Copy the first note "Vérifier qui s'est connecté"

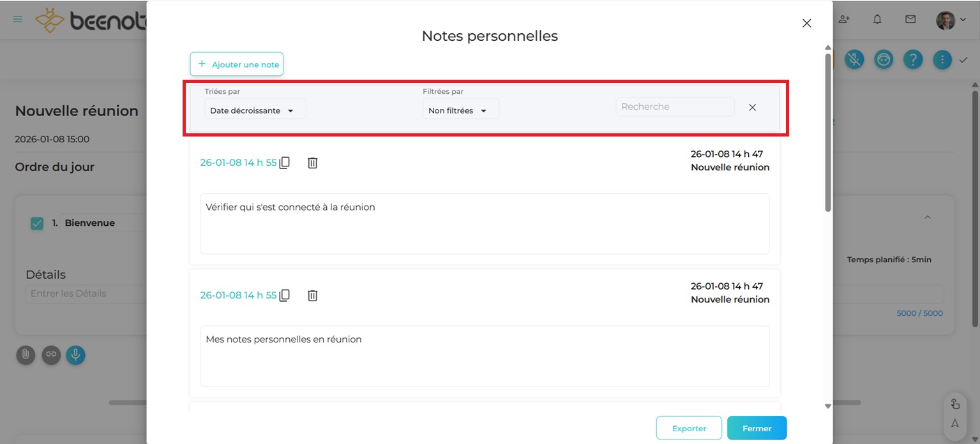point(285,163)
